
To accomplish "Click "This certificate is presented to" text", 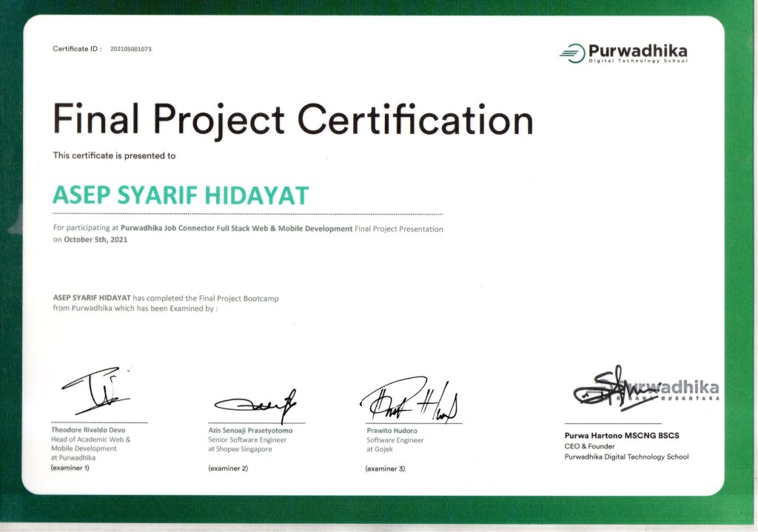I will tap(114, 156).
